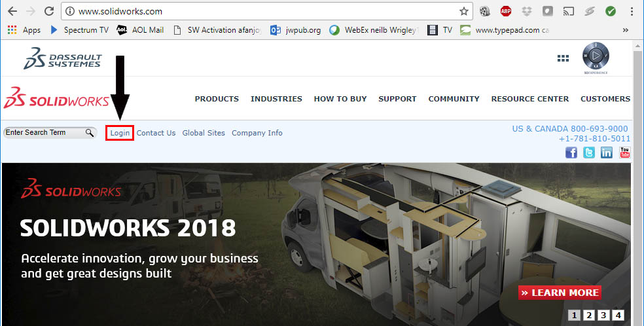Click the Facebook social icon

(x=571, y=153)
